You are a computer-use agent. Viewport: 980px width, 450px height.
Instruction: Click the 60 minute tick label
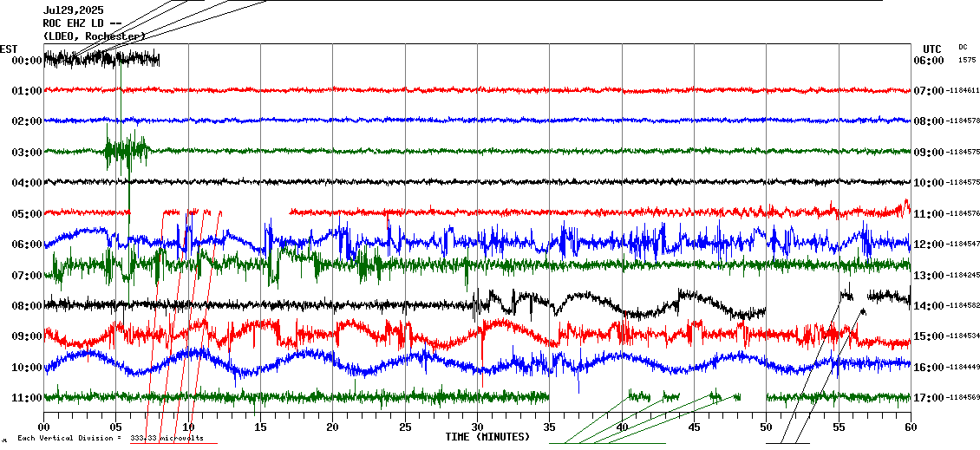[910, 427]
